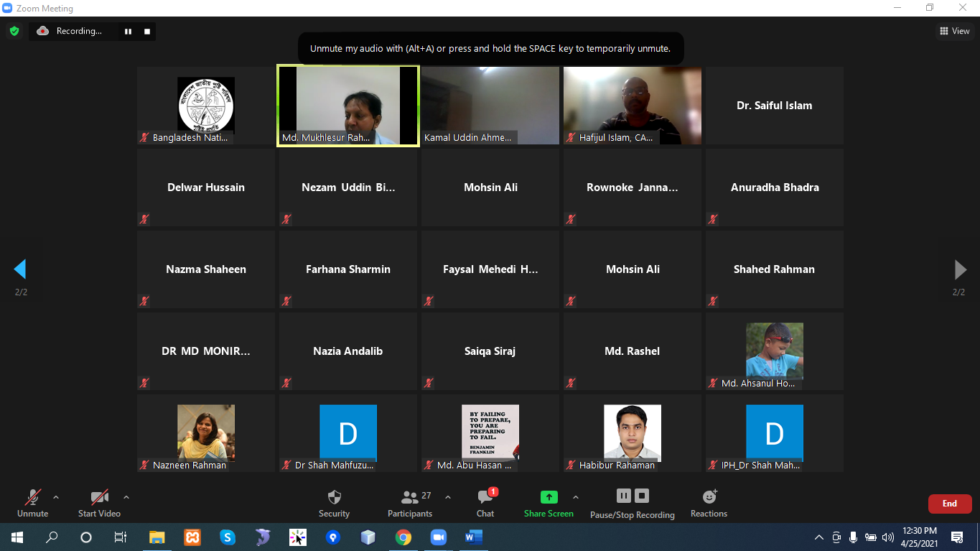
Task: Stop the recording in the top indicator
Action: 147,31
